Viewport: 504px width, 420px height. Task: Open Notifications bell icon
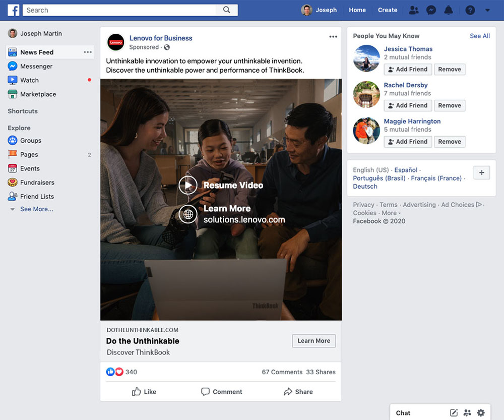(x=449, y=10)
